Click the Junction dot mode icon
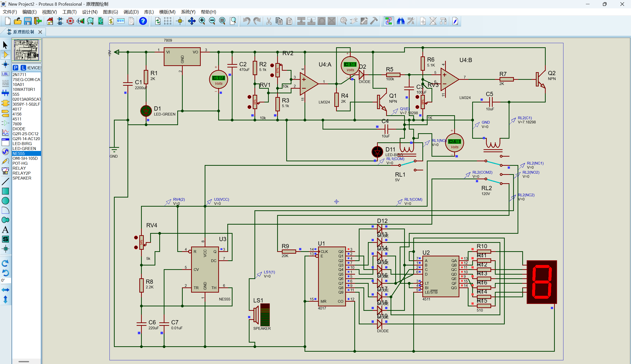631x364 pixels. pos(5,64)
